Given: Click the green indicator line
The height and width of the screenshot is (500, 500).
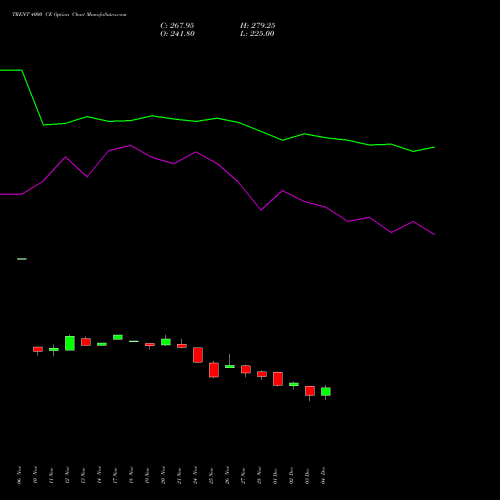Looking at the screenshot, I should pyautogui.click(x=217, y=118).
